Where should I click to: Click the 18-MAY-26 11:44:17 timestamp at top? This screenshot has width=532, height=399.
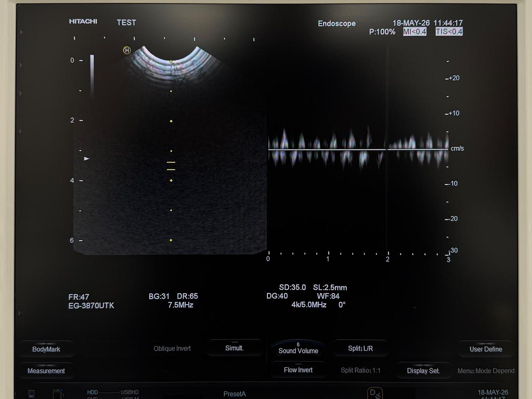pyautogui.click(x=428, y=23)
